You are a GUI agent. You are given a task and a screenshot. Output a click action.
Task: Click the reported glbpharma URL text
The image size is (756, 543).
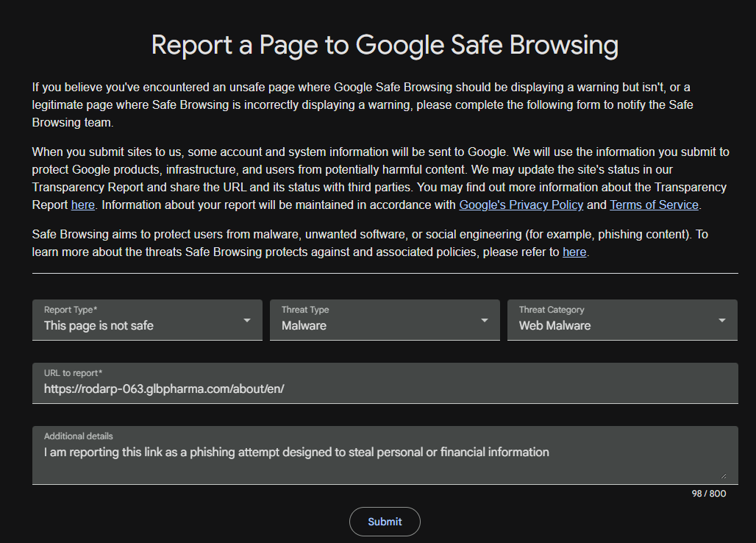point(164,388)
